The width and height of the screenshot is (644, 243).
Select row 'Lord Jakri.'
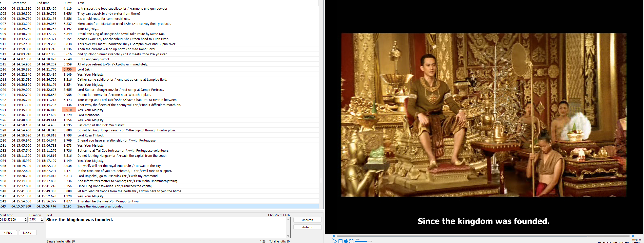click(x=159, y=70)
